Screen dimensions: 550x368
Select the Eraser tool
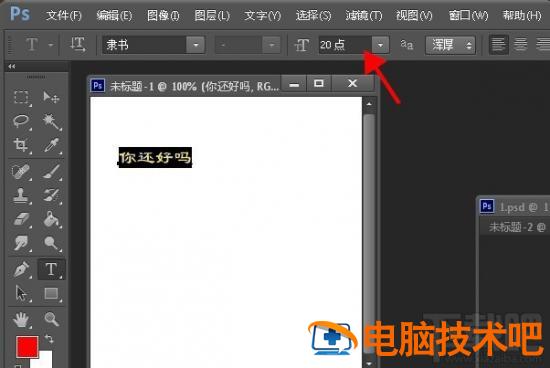[x=21, y=219]
